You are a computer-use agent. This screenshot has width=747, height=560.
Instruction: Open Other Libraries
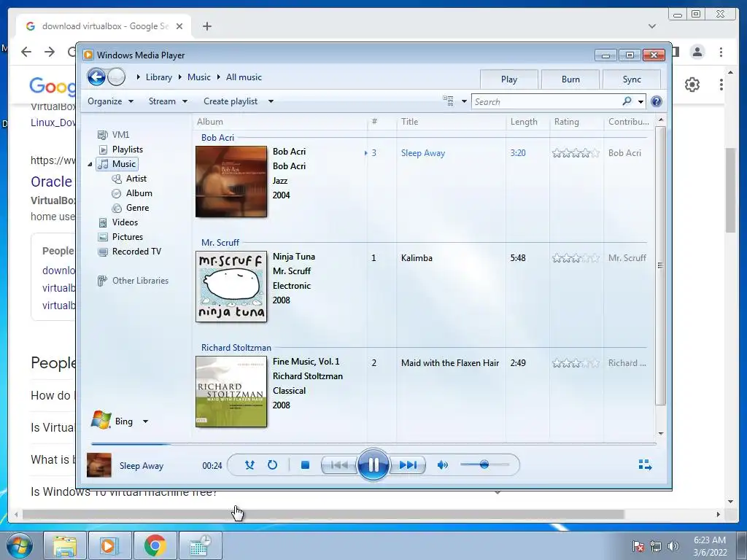133,281
